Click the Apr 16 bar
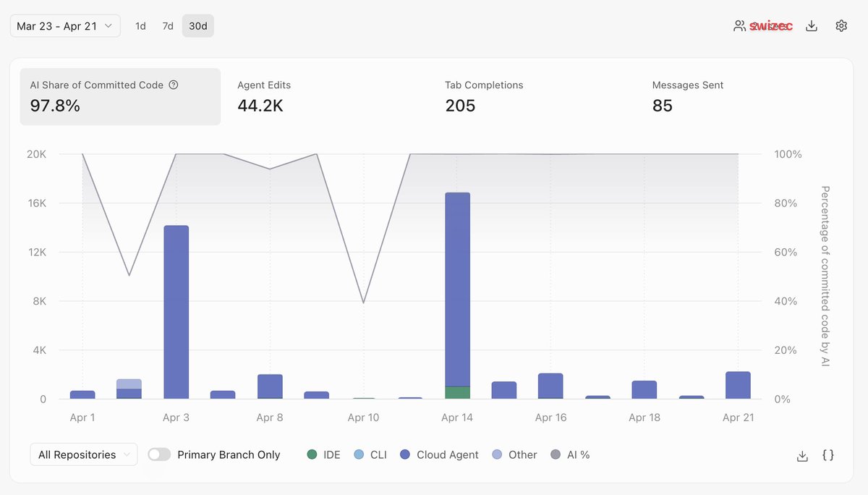This screenshot has height=495, width=868. click(550, 386)
